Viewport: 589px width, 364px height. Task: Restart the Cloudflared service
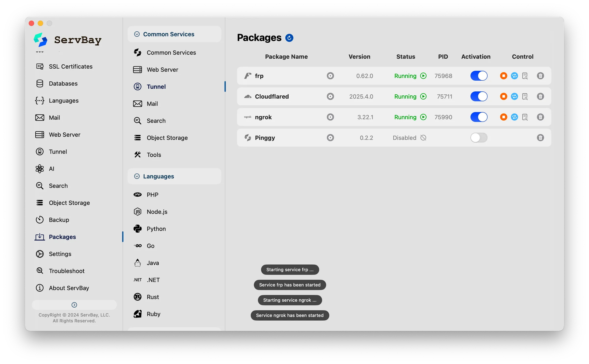point(514,96)
